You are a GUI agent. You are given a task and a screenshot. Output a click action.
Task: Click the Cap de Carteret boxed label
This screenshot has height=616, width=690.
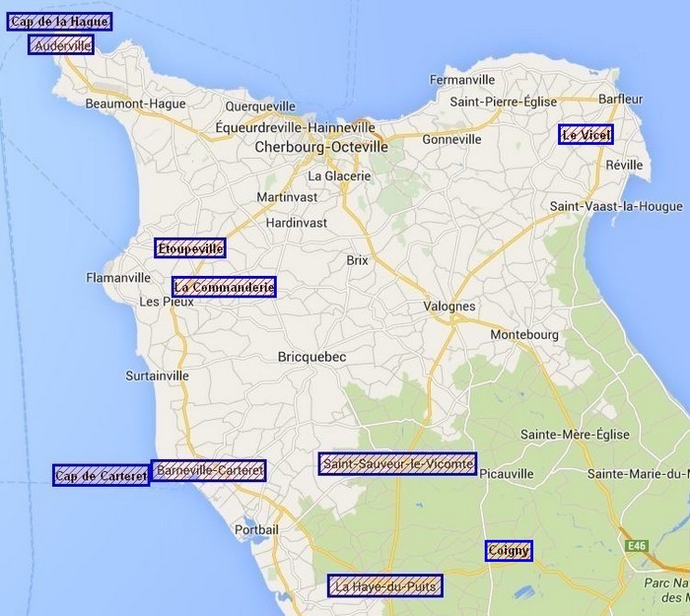click(101, 476)
